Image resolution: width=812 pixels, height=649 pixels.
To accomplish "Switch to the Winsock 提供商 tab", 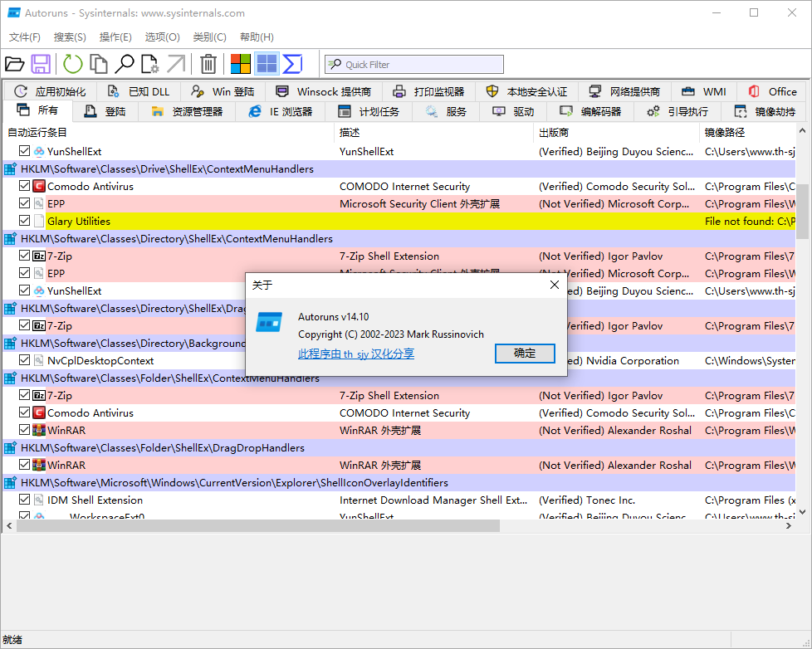I will 324,91.
